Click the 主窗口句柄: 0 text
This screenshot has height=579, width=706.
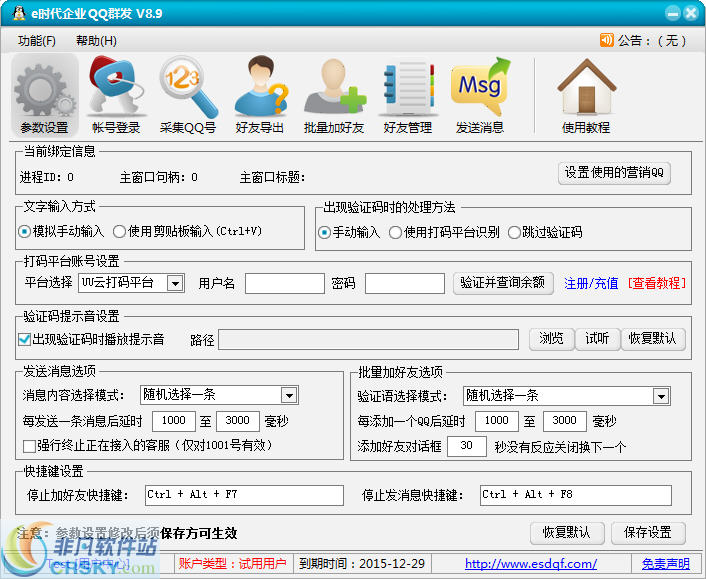coord(158,177)
